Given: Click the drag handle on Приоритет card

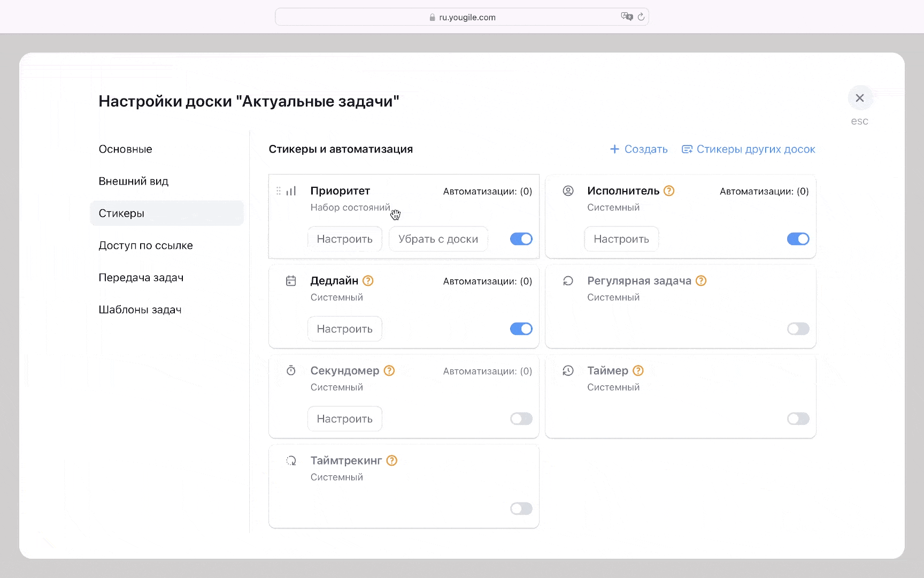Looking at the screenshot, I should 278,191.
